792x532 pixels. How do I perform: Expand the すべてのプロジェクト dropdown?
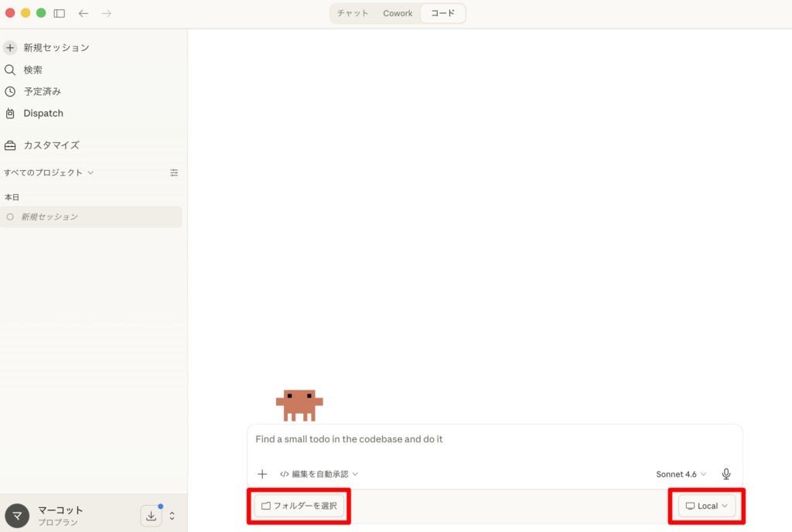click(x=49, y=172)
